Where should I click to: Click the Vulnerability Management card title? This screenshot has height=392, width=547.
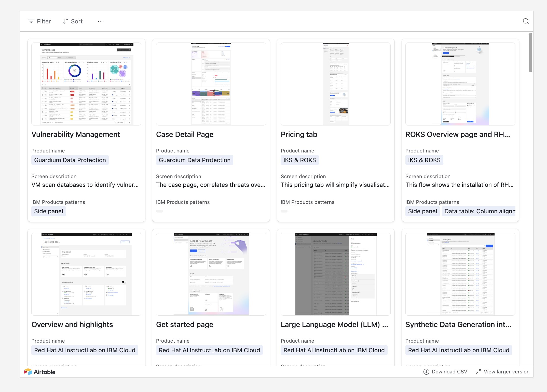coord(76,134)
